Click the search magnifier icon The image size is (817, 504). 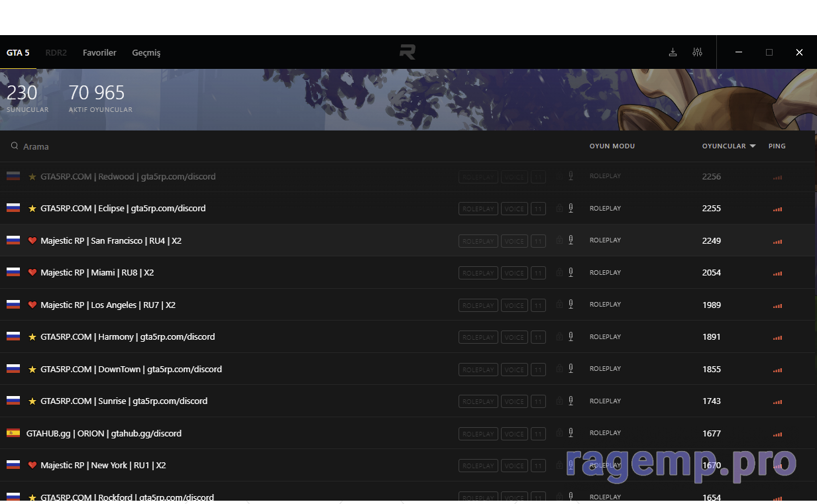(14, 146)
